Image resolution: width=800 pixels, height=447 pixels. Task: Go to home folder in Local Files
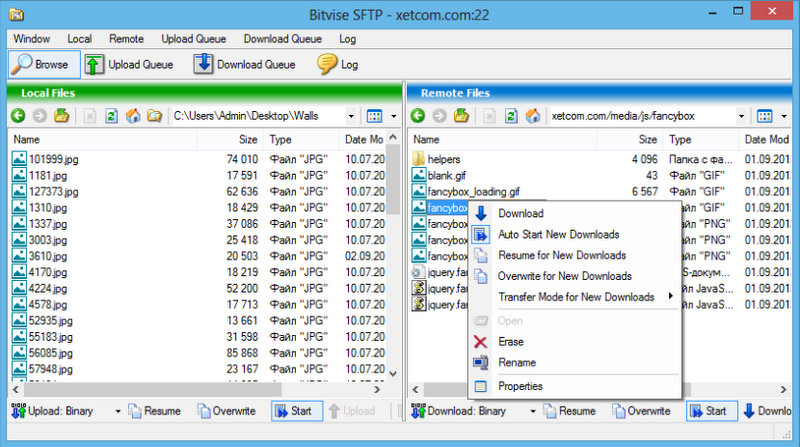(133, 116)
